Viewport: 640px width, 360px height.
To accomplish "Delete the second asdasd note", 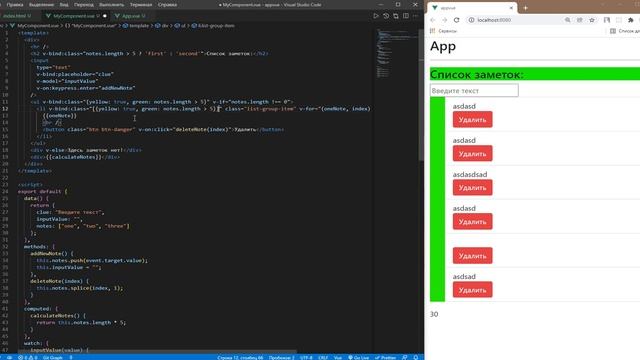I will (472, 154).
